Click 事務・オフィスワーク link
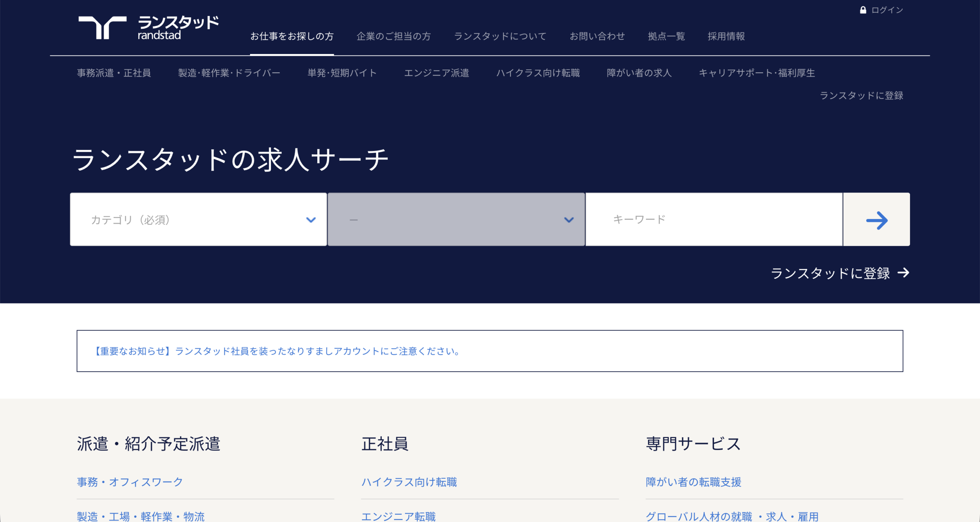 click(x=130, y=482)
